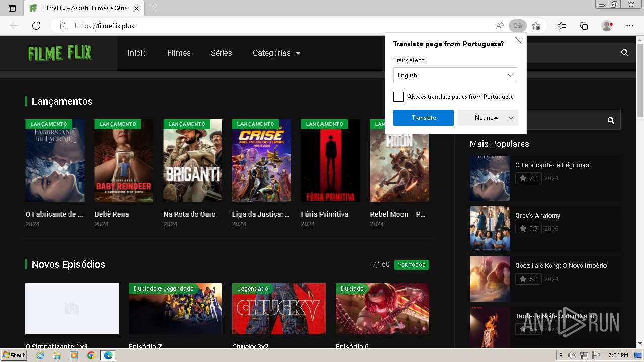Click the browser refresh icon
Screen dimensions: 644x362
pyautogui.click(x=36, y=26)
